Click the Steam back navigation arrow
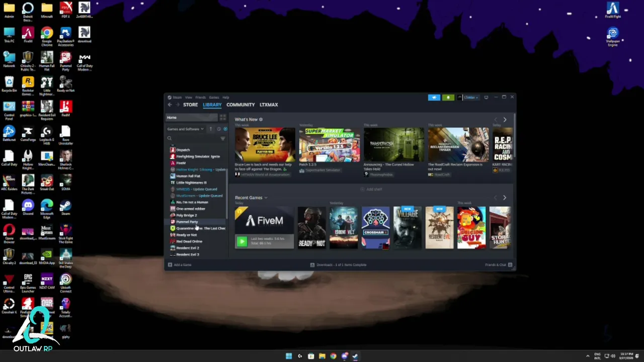 pos(170,105)
